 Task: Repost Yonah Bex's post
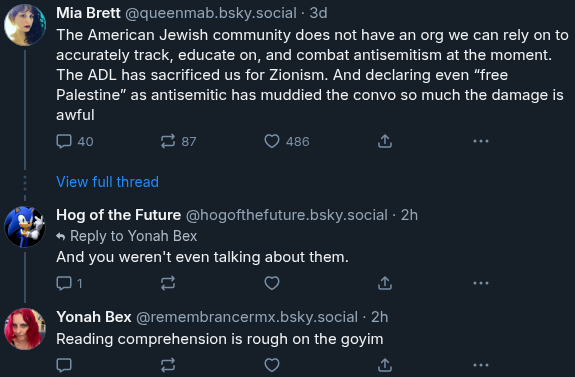pos(168,365)
